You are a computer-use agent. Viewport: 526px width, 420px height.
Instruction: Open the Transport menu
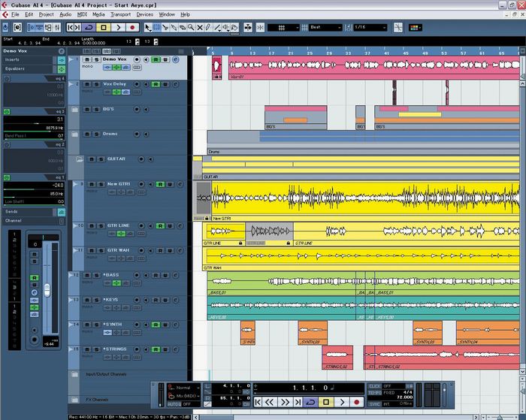point(120,14)
